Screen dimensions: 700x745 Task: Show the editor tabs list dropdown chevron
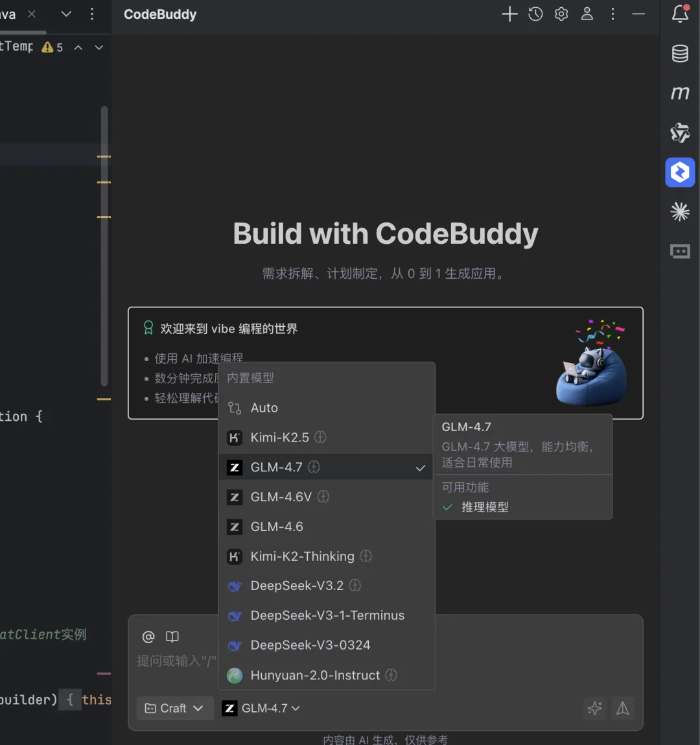pos(67,14)
